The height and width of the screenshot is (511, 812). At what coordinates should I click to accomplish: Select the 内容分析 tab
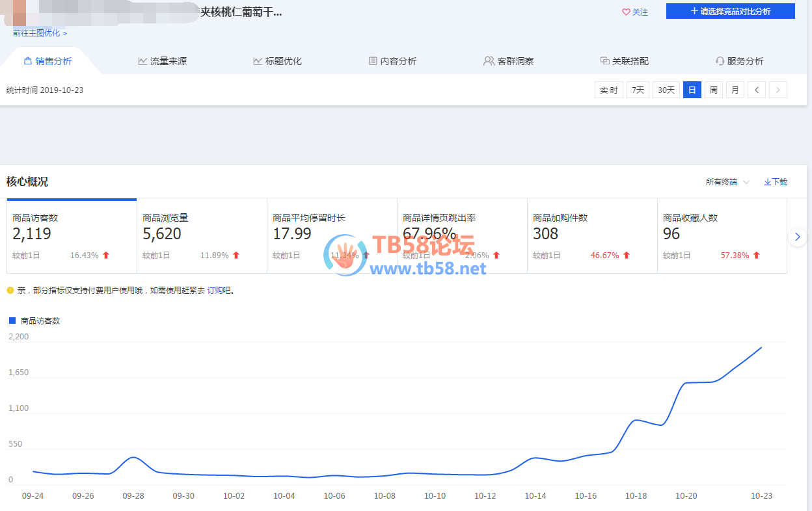click(392, 61)
